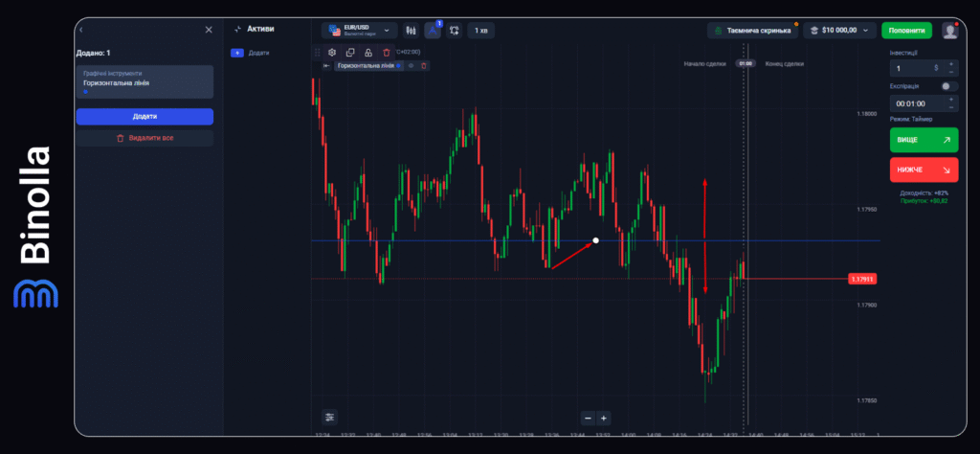The width and height of the screenshot is (980, 454).
Task: Toggle lock on the selected drawing
Action: (x=368, y=53)
